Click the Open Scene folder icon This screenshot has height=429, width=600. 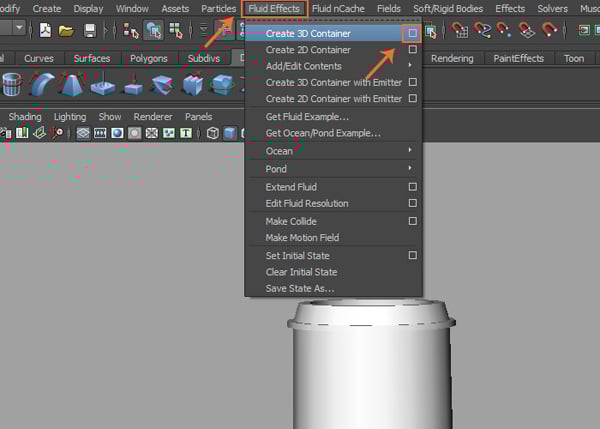66,31
